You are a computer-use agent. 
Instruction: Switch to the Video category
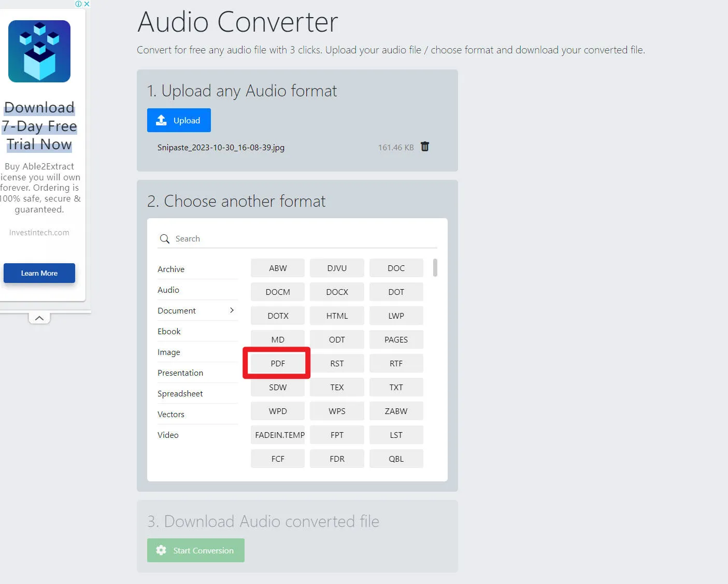click(168, 435)
